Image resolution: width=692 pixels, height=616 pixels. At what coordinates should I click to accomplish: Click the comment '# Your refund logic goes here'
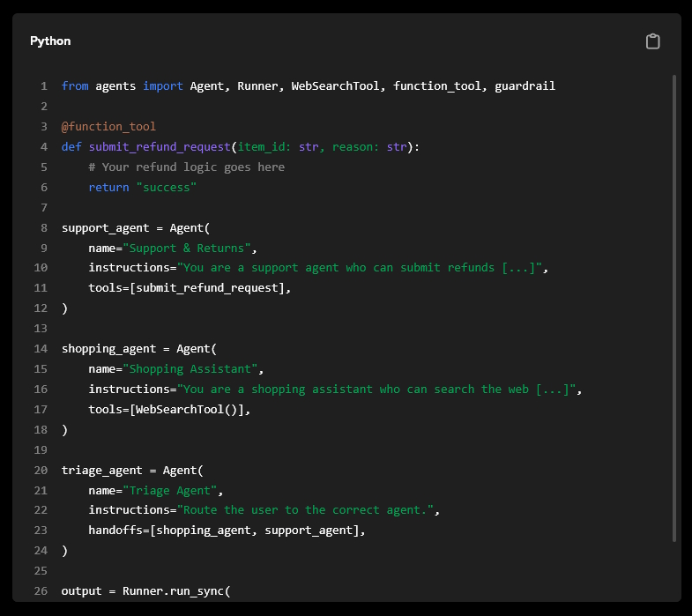coord(187,167)
